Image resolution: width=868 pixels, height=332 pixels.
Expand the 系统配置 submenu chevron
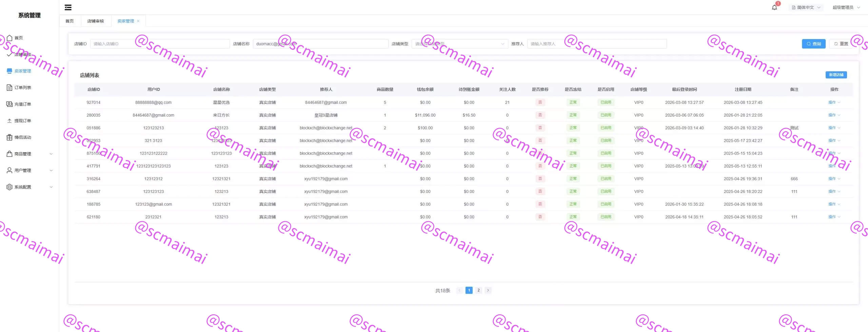(51, 187)
